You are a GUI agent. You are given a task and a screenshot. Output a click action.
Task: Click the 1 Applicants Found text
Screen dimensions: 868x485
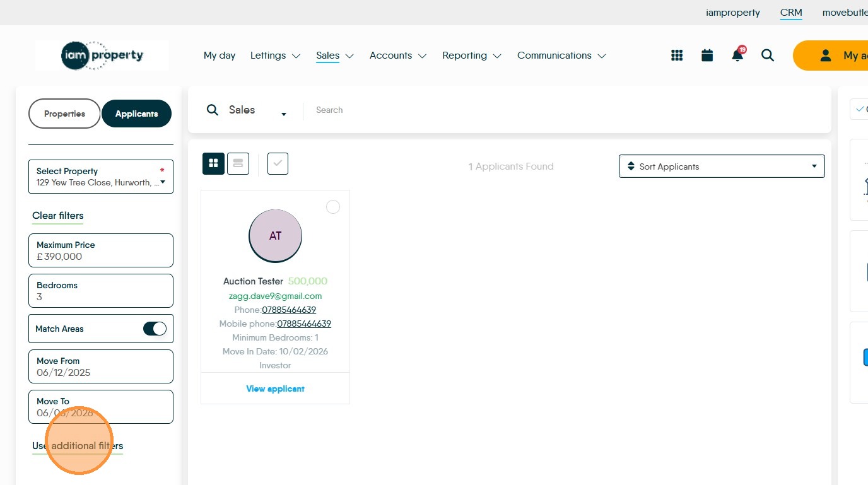point(511,167)
